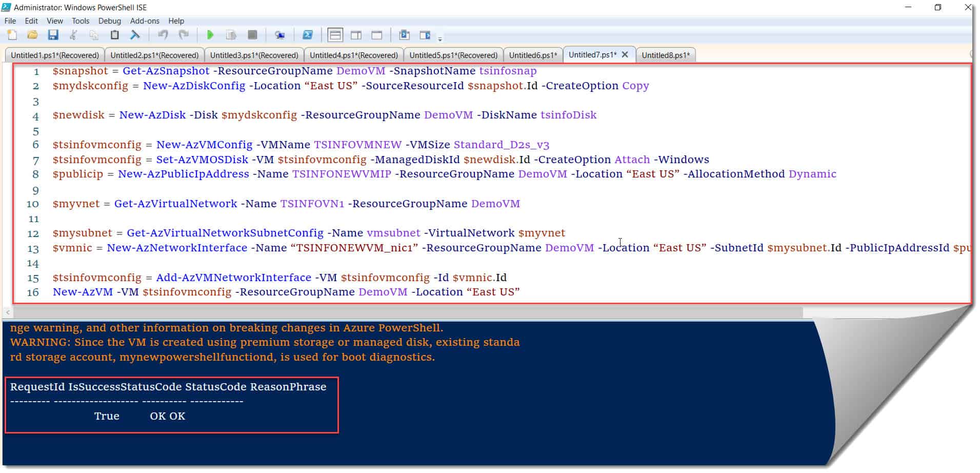Stop the script operation
980x473 pixels.
pyautogui.click(x=251, y=35)
